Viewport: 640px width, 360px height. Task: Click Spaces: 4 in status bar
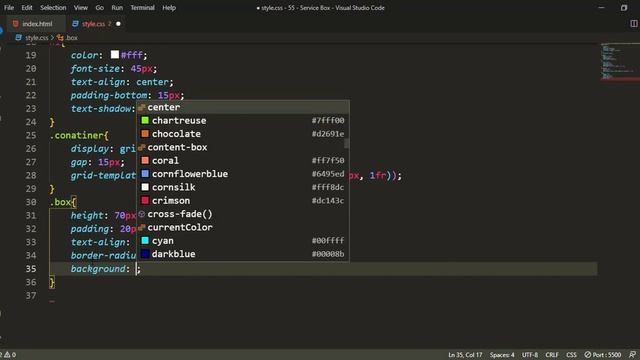[502, 355]
